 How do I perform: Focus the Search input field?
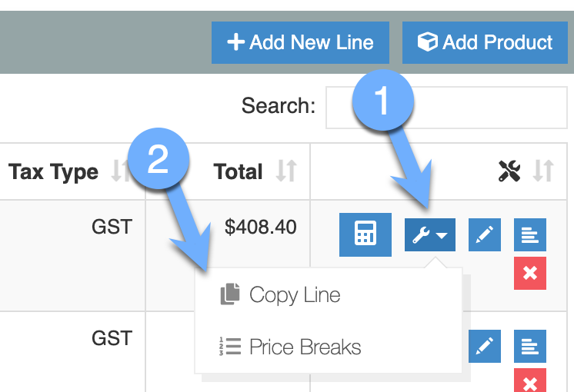446,108
